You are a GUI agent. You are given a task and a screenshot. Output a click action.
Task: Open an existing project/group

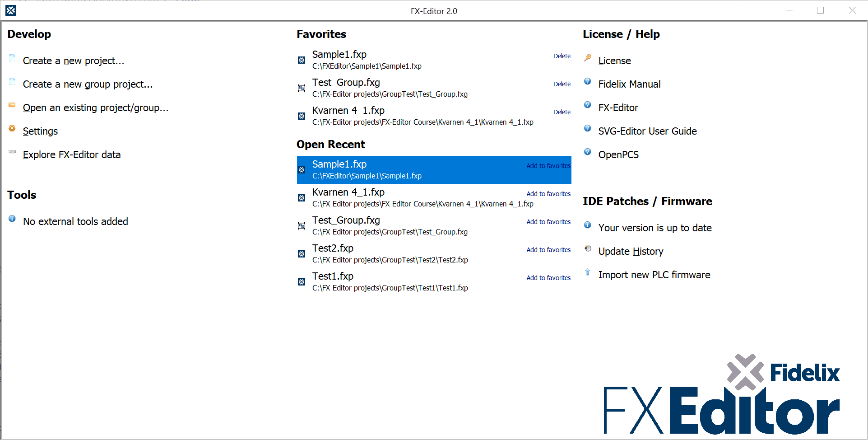point(96,108)
